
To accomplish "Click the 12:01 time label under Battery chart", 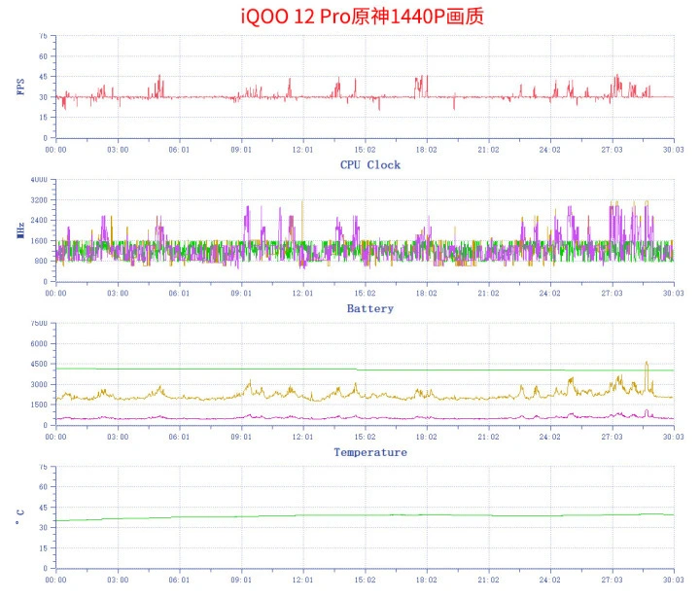I will click(x=302, y=437).
